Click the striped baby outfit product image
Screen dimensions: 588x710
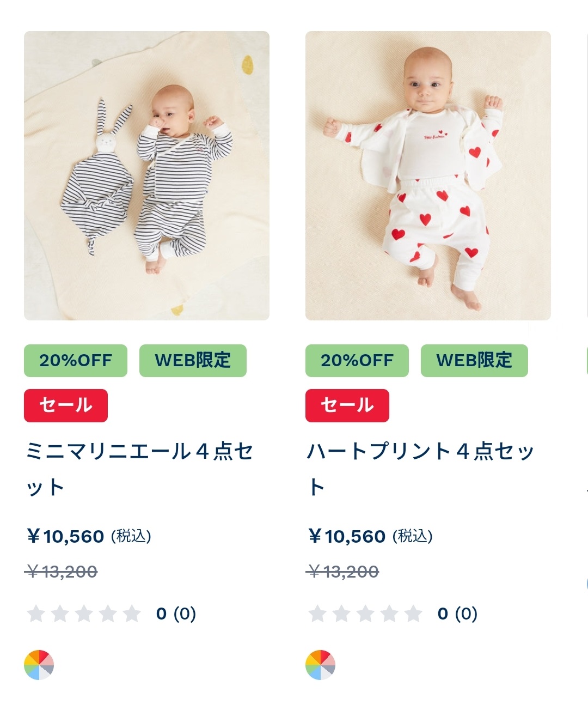pos(146,175)
